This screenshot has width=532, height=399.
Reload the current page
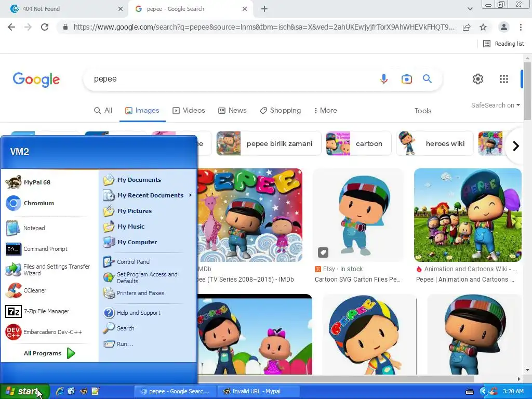45,27
